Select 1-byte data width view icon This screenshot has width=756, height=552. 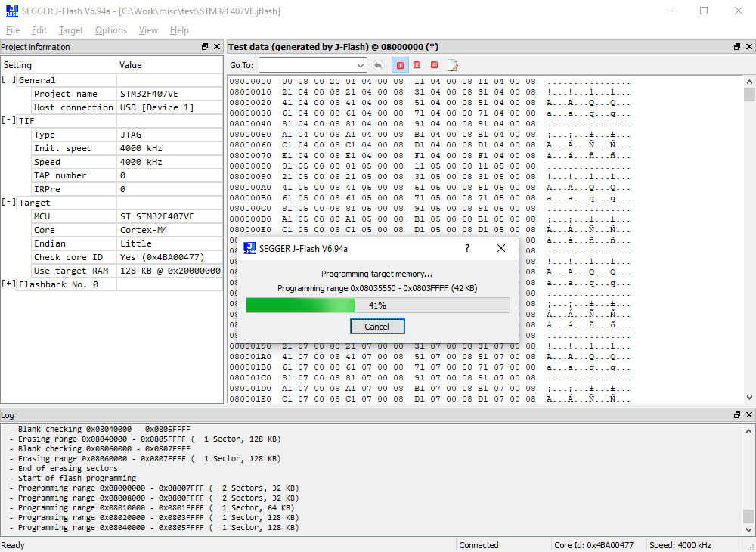pos(401,66)
